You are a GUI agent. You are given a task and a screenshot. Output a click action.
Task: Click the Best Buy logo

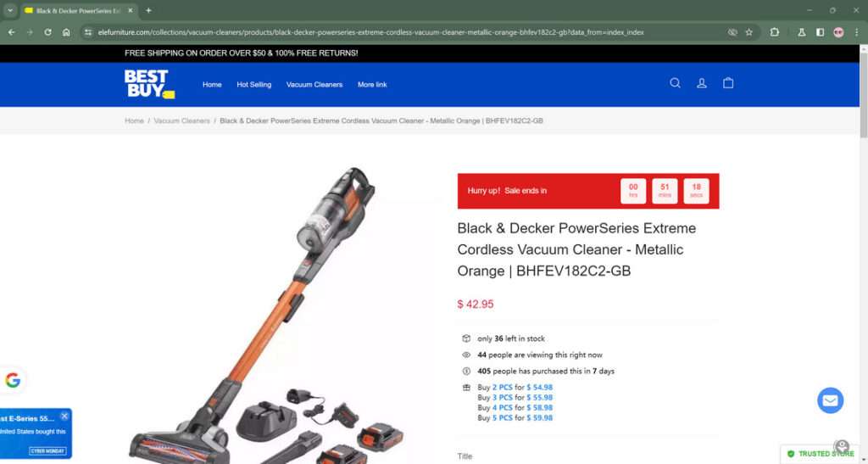(149, 84)
